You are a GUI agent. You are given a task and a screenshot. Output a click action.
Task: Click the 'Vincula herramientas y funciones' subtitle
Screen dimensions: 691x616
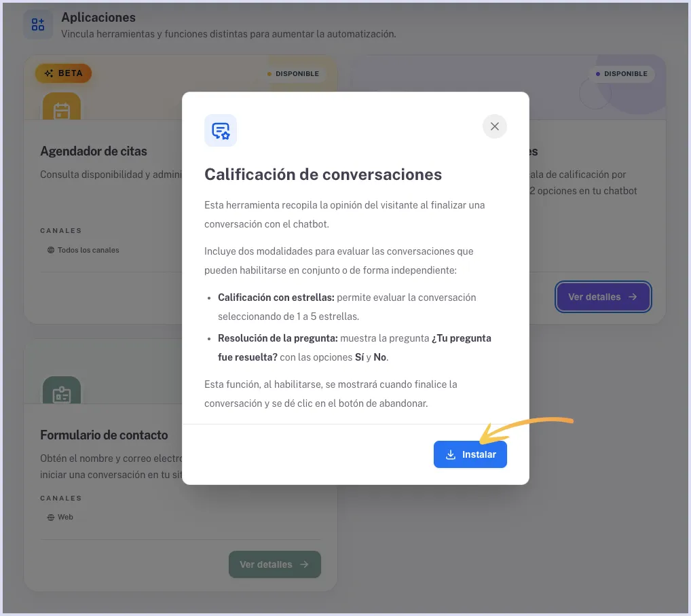pyautogui.click(x=228, y=34)
